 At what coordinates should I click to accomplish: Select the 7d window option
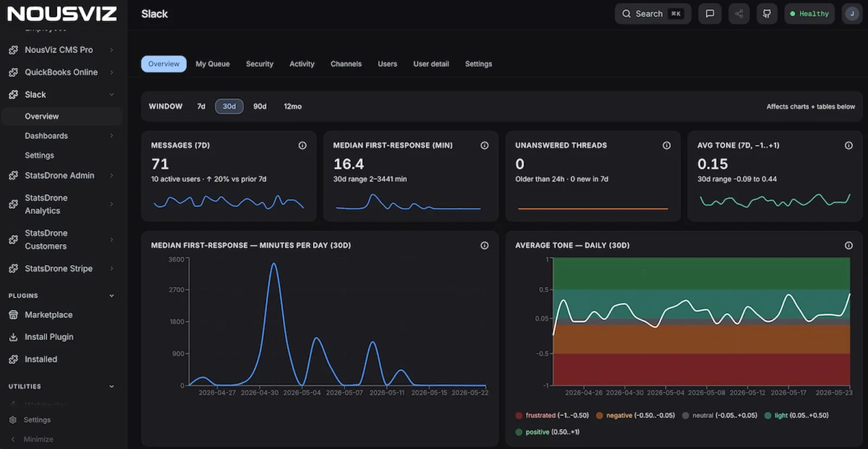tap(201, 106)
